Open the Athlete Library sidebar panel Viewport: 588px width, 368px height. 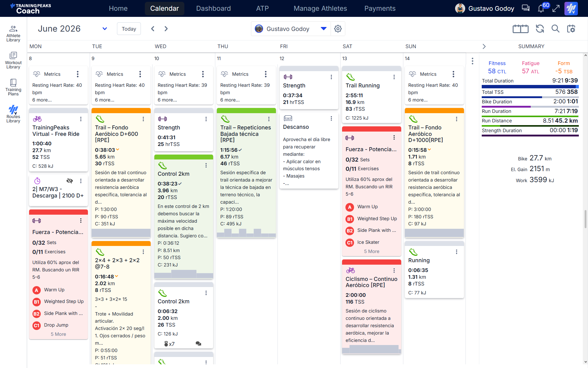[13, 33]
